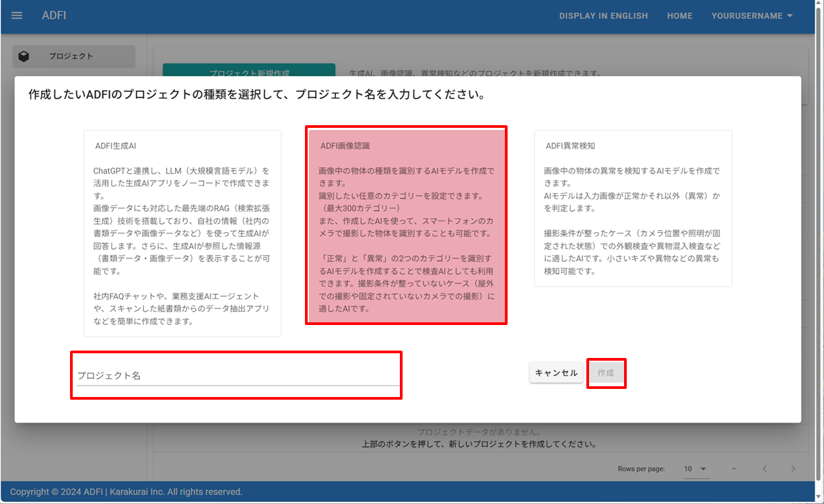Click the ADFI app title
824x504 pixels.
[54, 15]
